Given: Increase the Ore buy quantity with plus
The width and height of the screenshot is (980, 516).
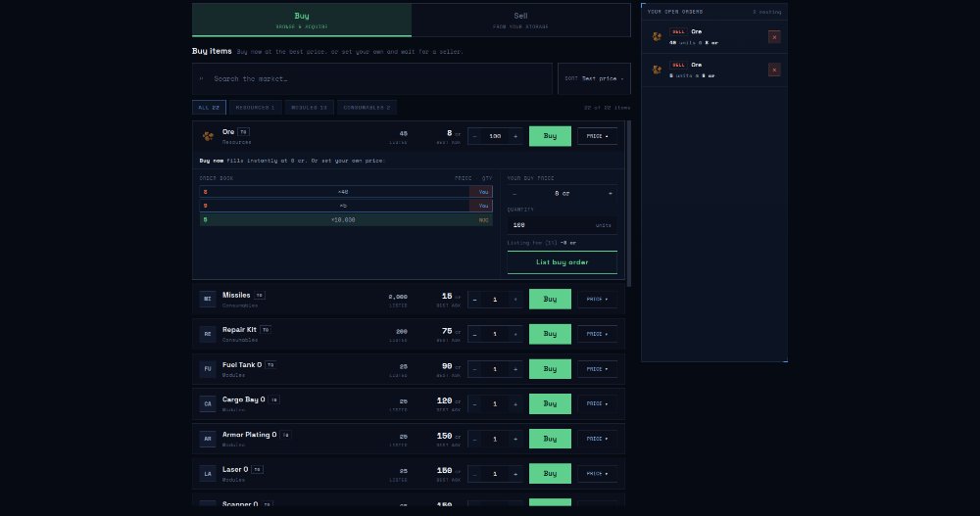Looking at the screenshot, I should (515, 136).
